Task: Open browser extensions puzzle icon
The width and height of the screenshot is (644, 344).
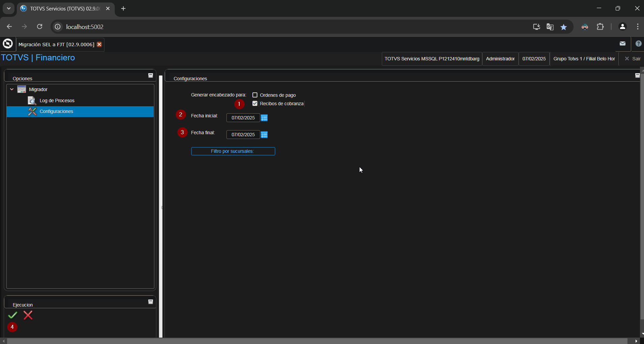Action: [600, 27]
